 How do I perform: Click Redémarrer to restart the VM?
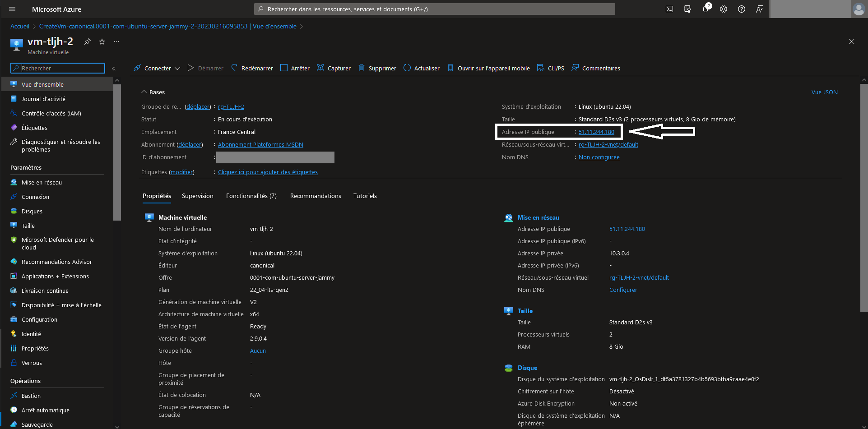coord(252,68)
